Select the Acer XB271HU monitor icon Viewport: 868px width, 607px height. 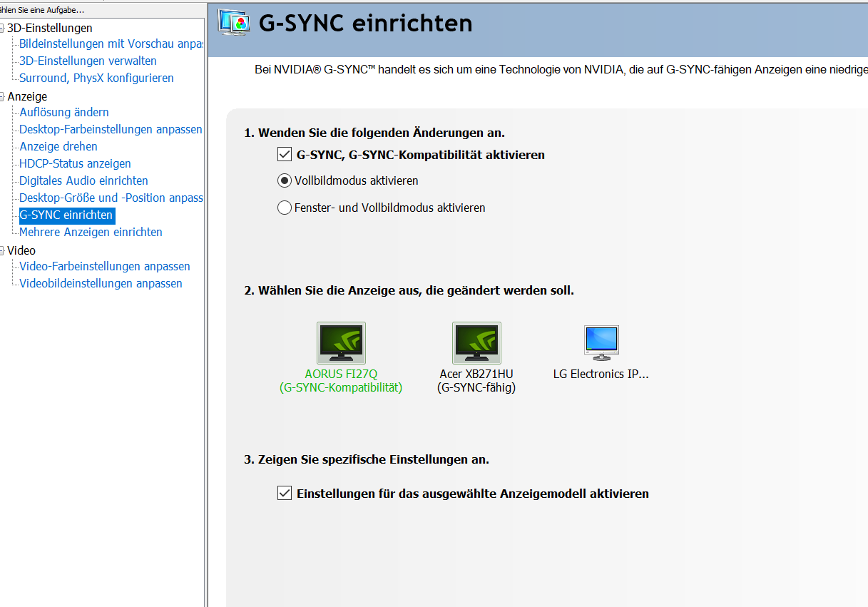(476, 343)
